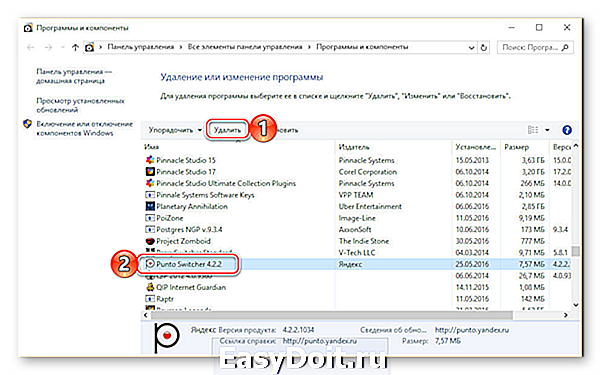Open the Упорядочить dropdown menu

[x=175, y=130]
